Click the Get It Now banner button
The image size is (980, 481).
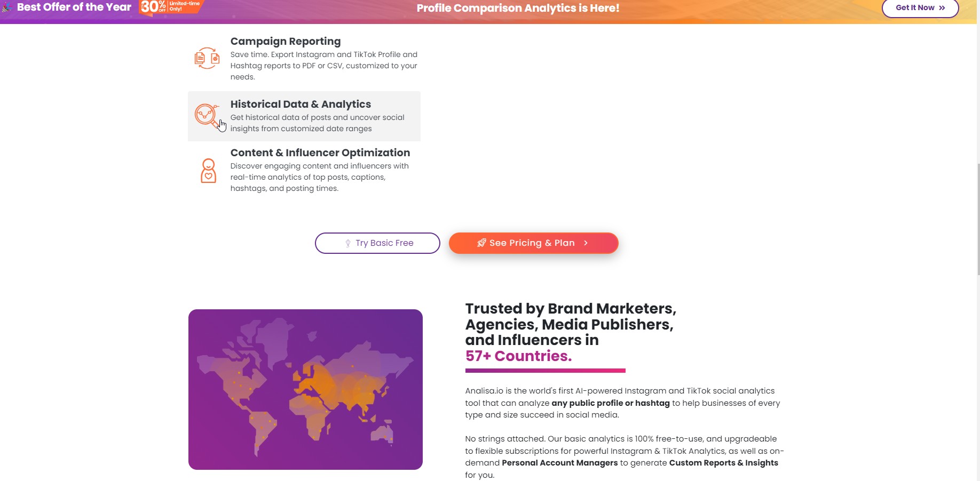[x=920, y=7]
